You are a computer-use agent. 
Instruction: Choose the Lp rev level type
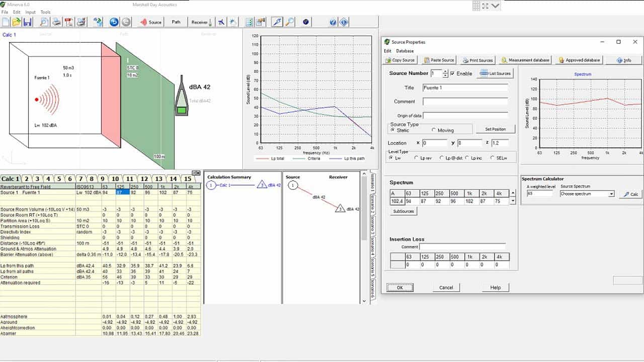pos(416,158)
